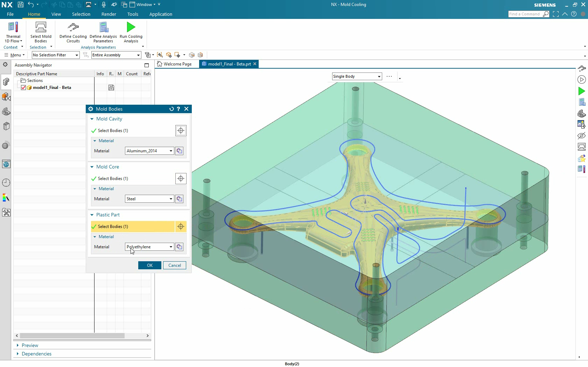Open help from the Mold Bodies dialog
Image resolution: width=588 pixels, height=367 pixels.
click(x=178, y=109)
